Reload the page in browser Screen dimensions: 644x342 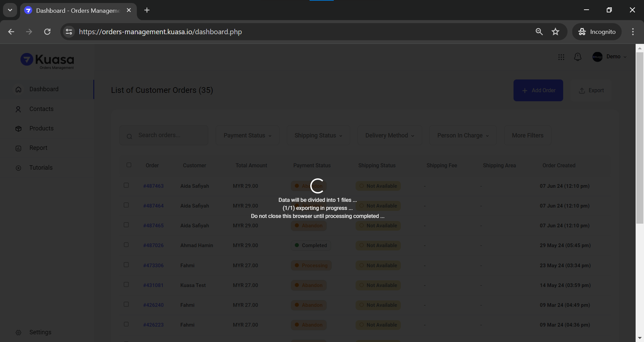click(x=47, y=32)
